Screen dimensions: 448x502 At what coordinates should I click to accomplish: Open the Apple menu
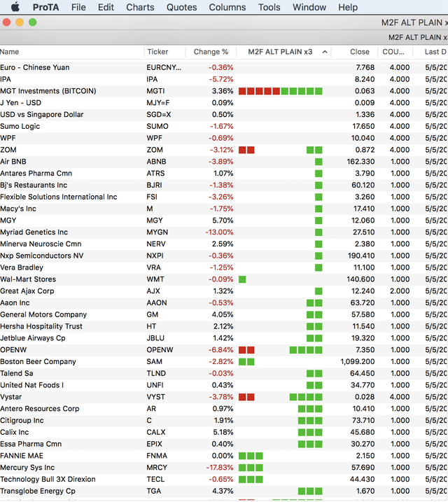coord(15,7)
